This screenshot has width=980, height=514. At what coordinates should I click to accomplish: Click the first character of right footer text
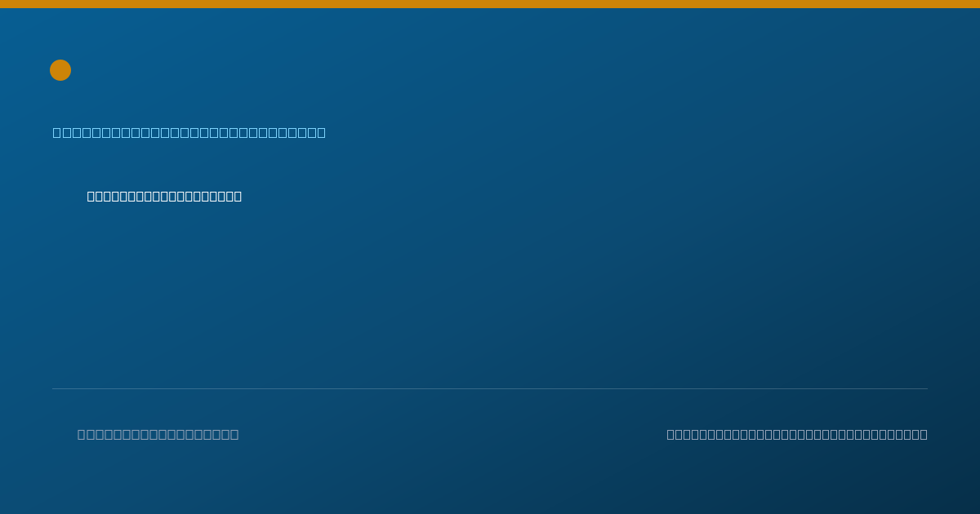click(671, 434)
